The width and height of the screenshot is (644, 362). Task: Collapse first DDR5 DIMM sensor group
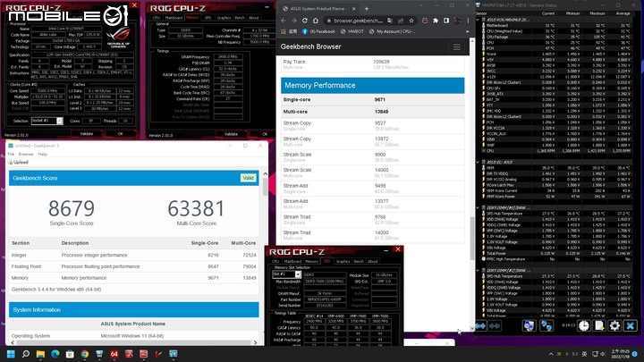coord(478,207)
